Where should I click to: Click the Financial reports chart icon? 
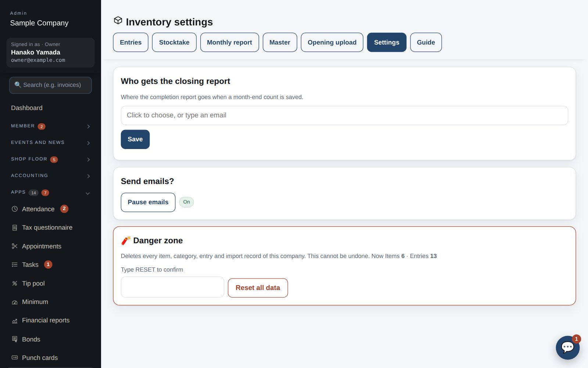pos(15,321)
